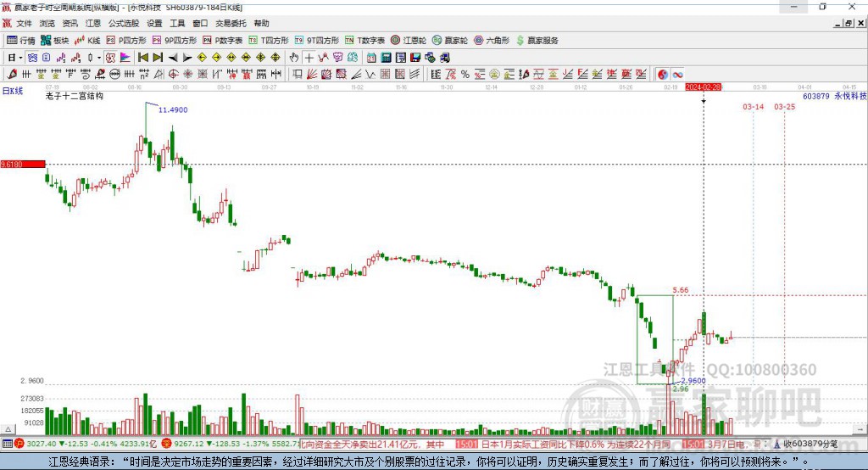Viewport: 868px width, 470px height.
Task: Expand the candlestick style dropdown arrow
Action: coord(99,58)
